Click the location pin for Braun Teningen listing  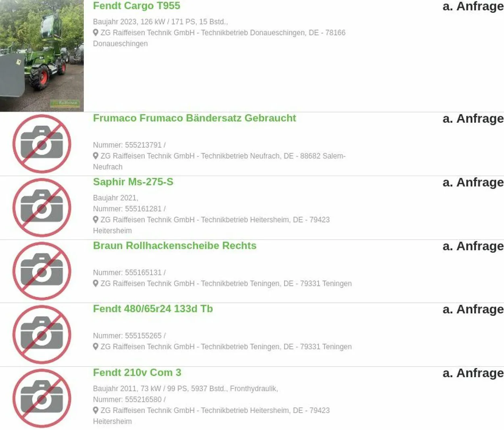(x=96, y=283)
